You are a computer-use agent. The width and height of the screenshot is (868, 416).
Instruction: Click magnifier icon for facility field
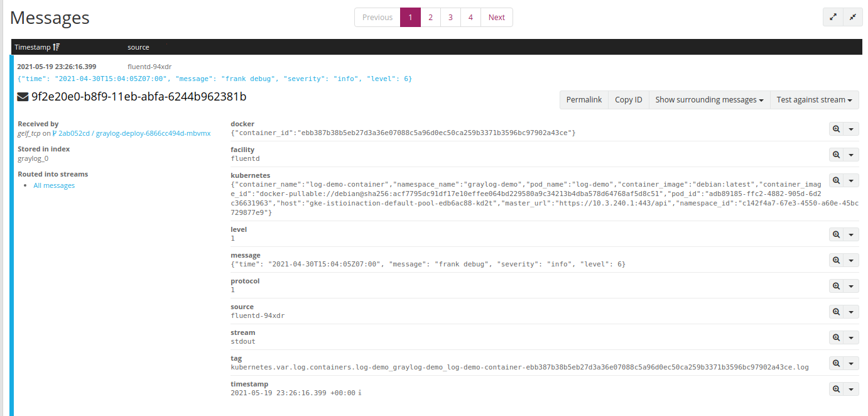(x=836, y=155)
